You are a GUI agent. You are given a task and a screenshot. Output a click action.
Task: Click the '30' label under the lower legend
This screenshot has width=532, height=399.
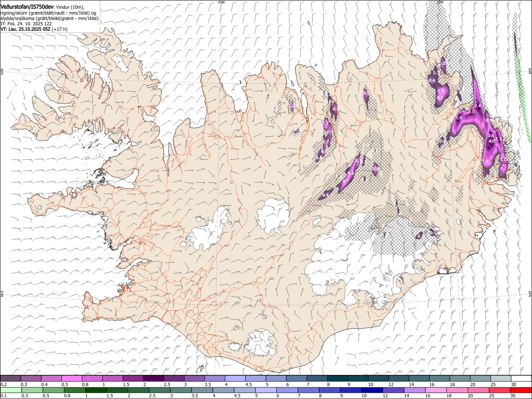[513, 396]
